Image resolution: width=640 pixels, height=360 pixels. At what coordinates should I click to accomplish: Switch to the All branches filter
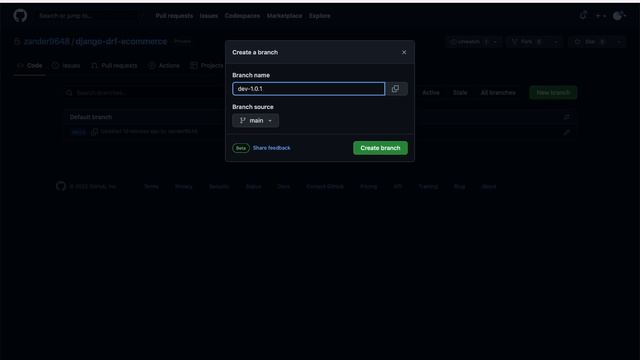(498, 93)
